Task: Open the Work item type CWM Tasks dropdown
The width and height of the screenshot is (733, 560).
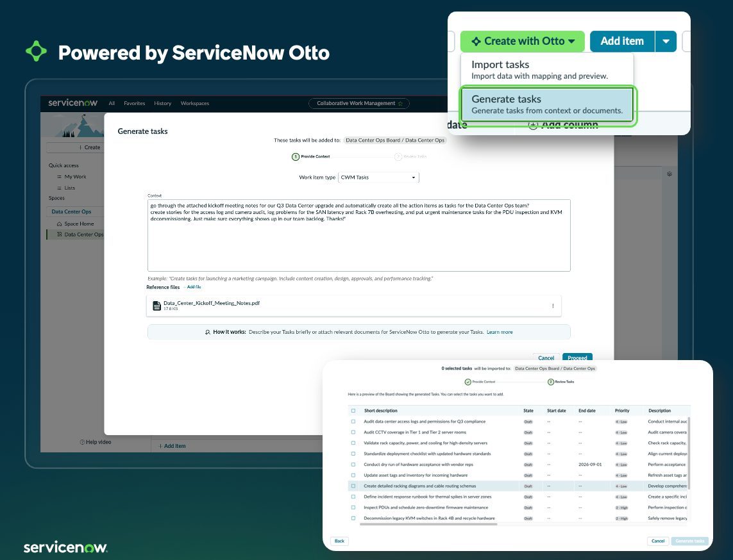Action: (x=378, y=177)
